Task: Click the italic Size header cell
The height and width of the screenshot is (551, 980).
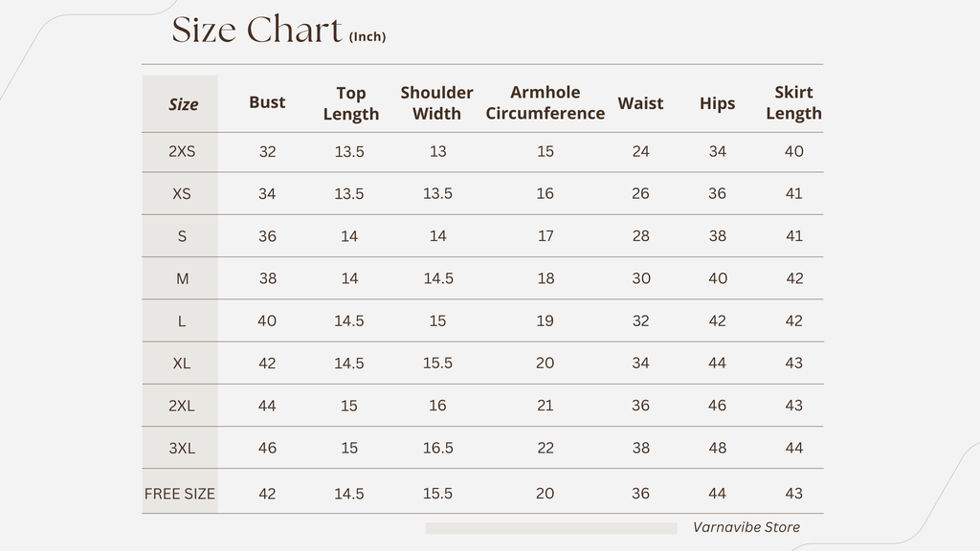Action: coord(183,104)
